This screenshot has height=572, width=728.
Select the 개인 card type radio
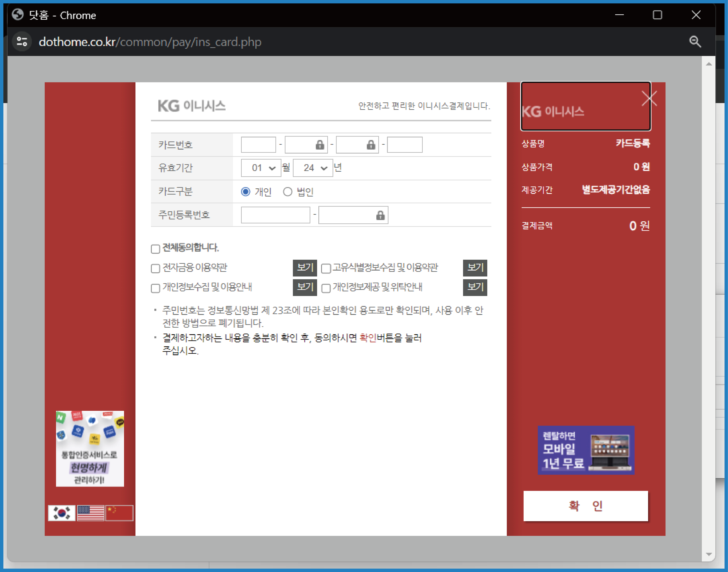pyautogui.click(x=246, y=192)
